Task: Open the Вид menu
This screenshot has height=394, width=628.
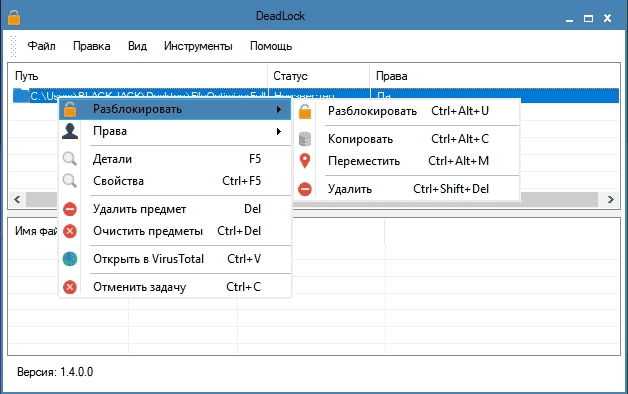Action: (137, 46)
